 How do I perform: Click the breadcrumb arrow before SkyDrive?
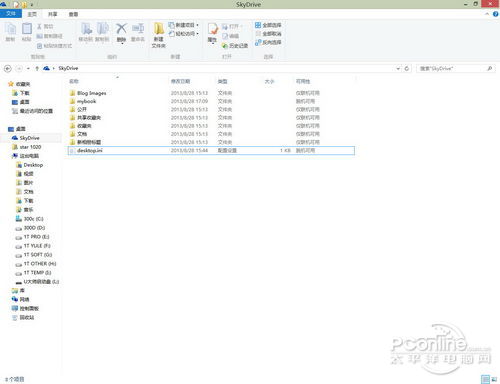click(x=53, y=68)
